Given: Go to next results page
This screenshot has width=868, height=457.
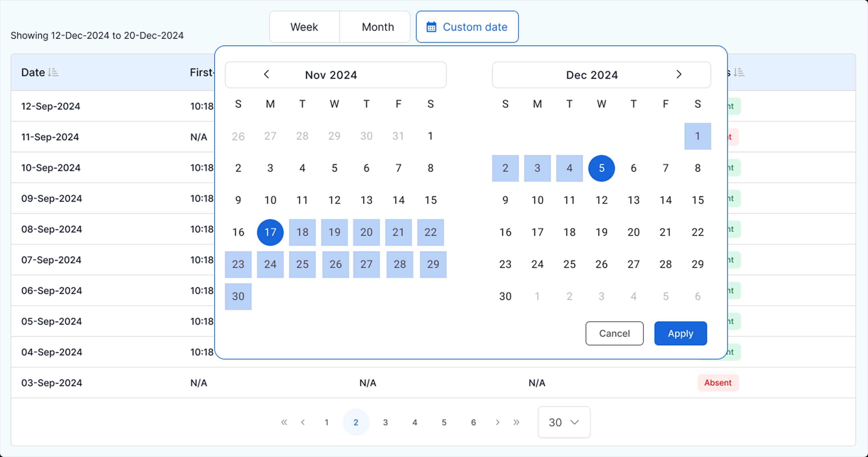Looking at the screenshot, I should point(497,422).
